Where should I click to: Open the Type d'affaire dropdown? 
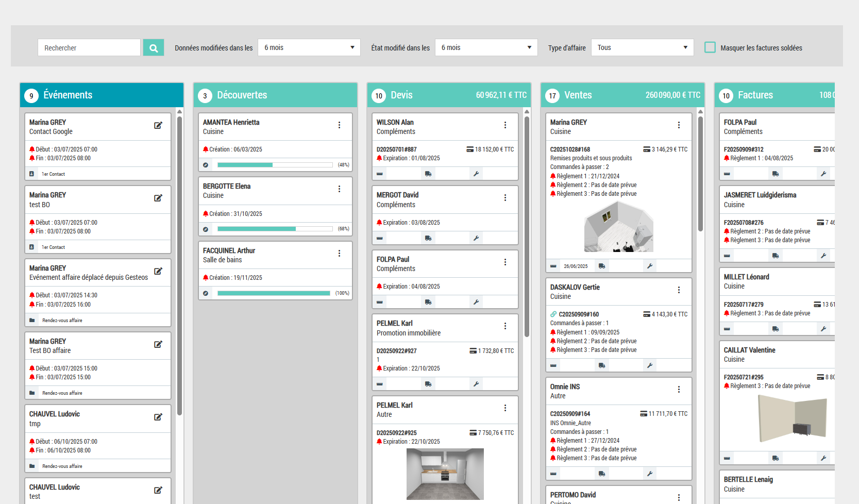(642, 47)
